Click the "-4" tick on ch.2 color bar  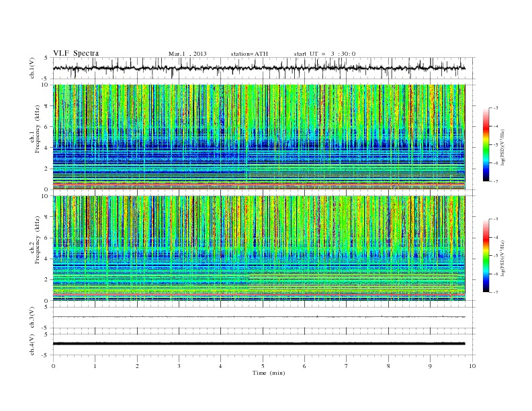496,237
